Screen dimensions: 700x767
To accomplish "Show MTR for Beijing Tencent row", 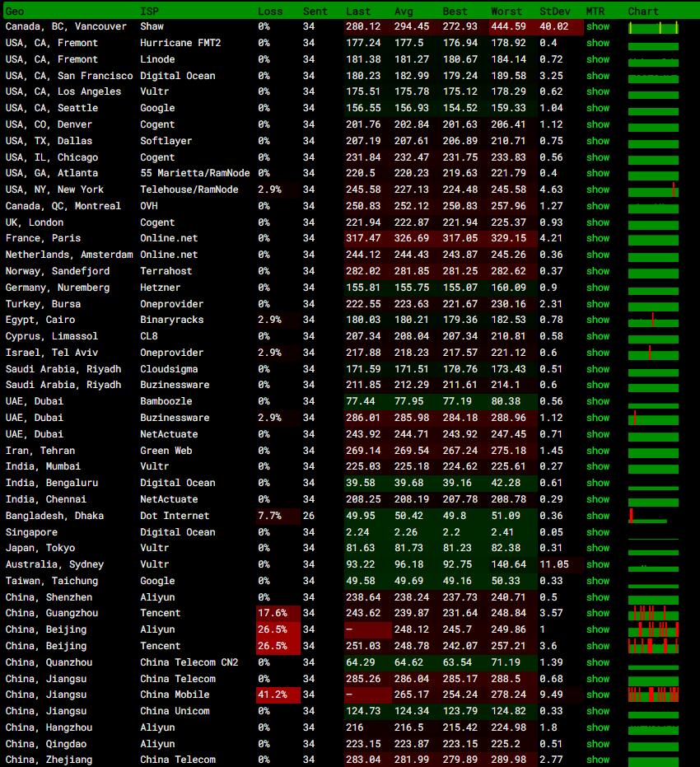I will tap(598, 646).
